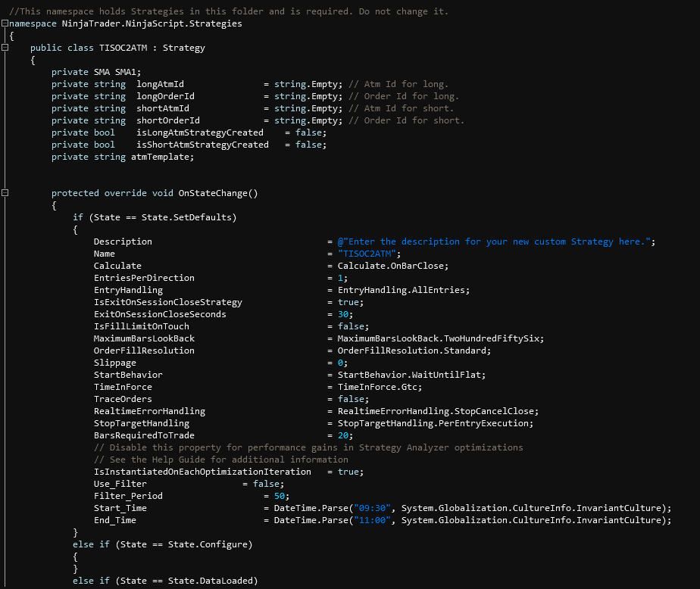The image size is (700, 589).
Task: Collapse the OnStateChange method block
Action: tap(5, 193)
